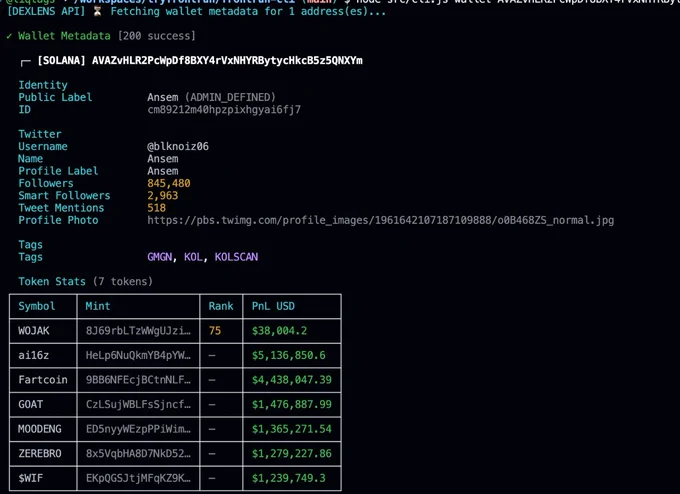Image resolution: width=680 pixels, height=494 pixels.
Task: Click the (ADMIN_DEFINED) annotation
Action: (230, 97)
